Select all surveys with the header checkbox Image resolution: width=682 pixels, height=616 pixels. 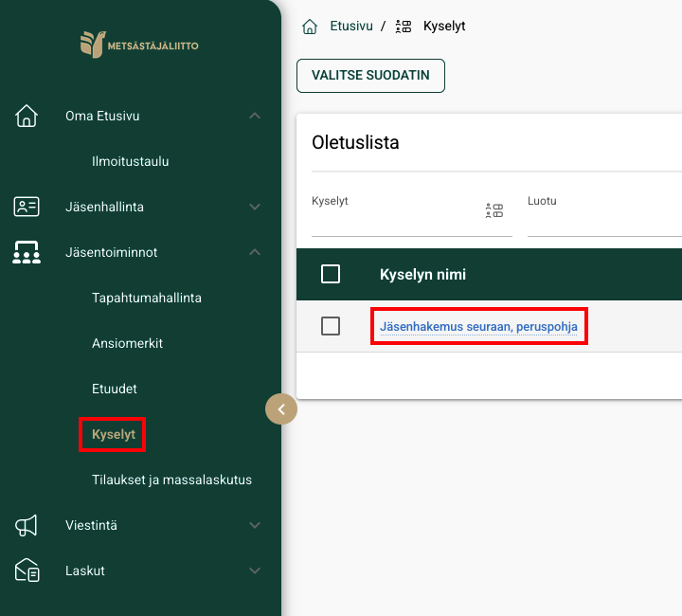click(x=331, y=274)
